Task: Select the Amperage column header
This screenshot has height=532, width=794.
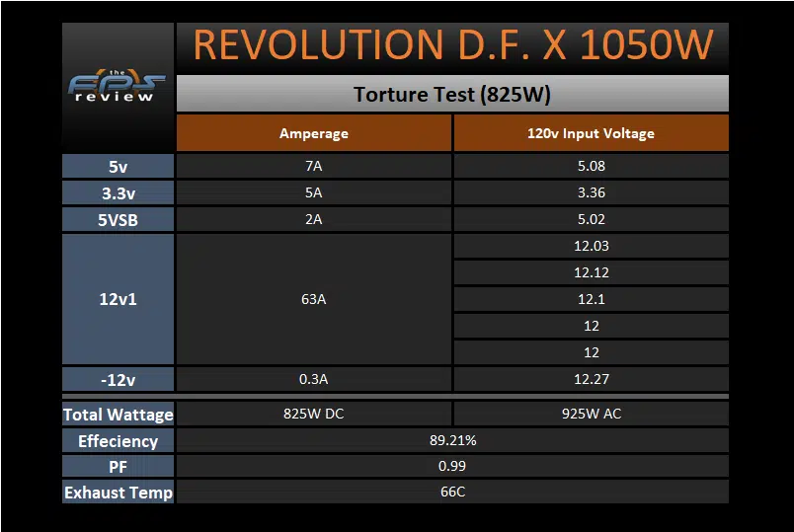Action: 313,133
